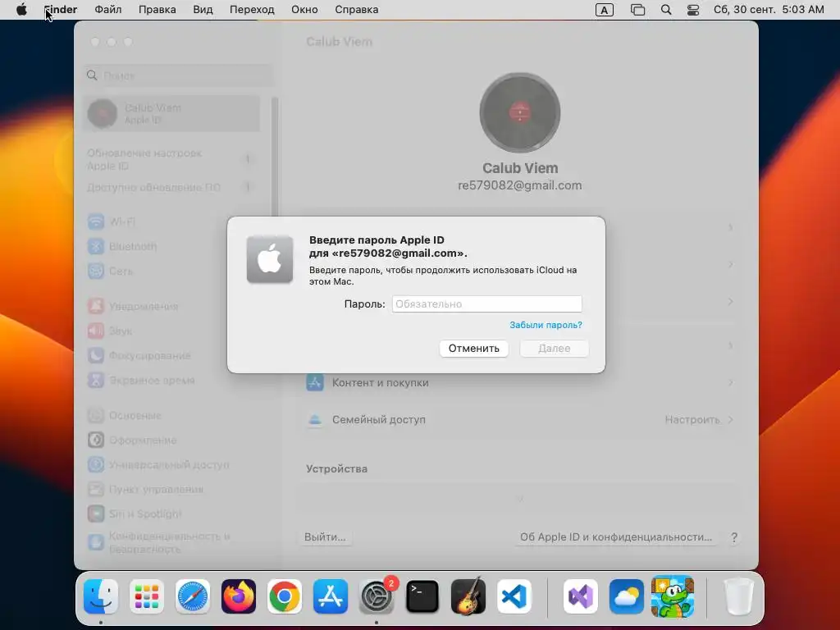Open Google Chrome in the Dock
The width and height of the screenshot is (840, 630).
point(285,596)
